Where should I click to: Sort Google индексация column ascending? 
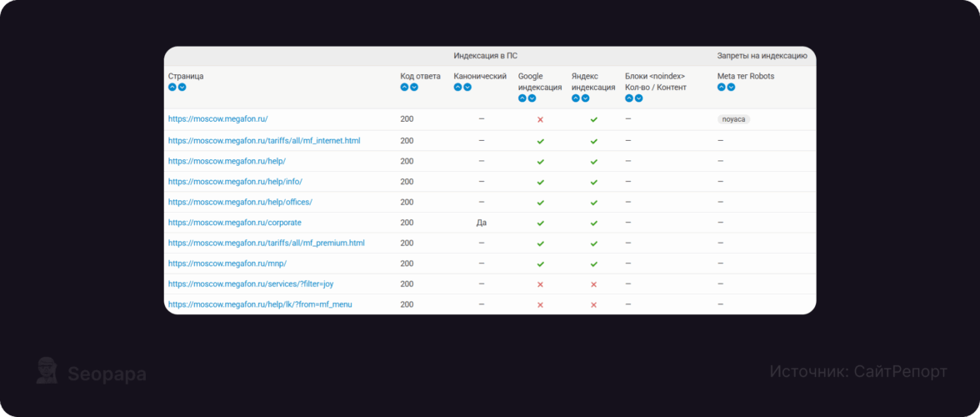point(522,98)
